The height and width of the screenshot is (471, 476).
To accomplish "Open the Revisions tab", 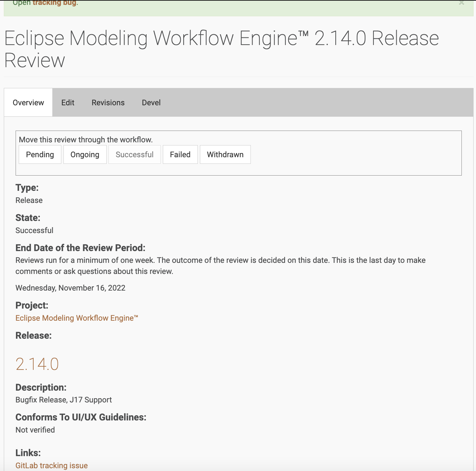I will point(108,103).
